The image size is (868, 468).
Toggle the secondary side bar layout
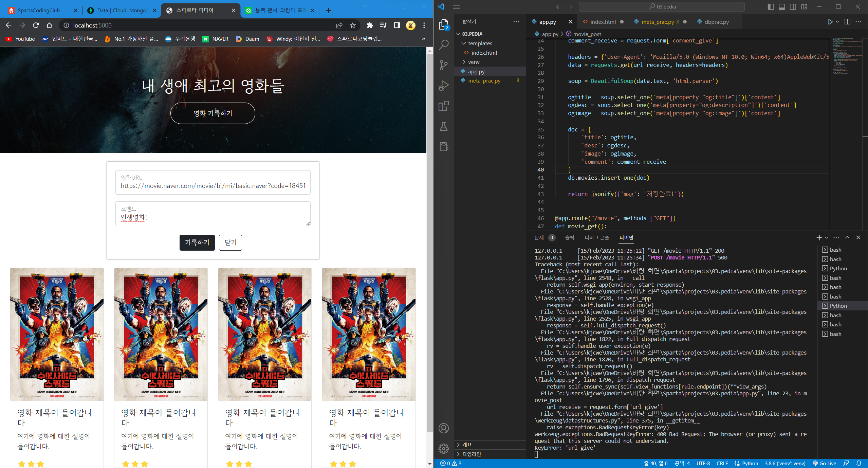pos(793,7)
